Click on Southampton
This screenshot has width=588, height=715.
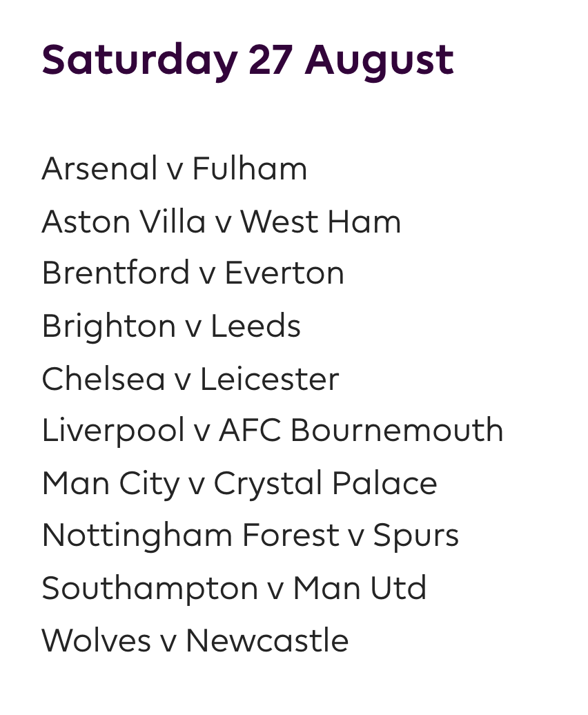[150, 588]
